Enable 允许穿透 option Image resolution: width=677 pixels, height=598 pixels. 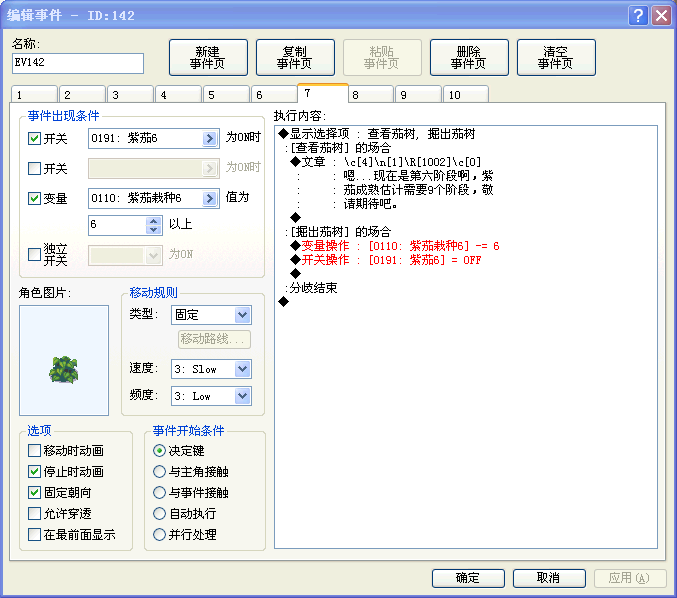[x=34, y=513]
